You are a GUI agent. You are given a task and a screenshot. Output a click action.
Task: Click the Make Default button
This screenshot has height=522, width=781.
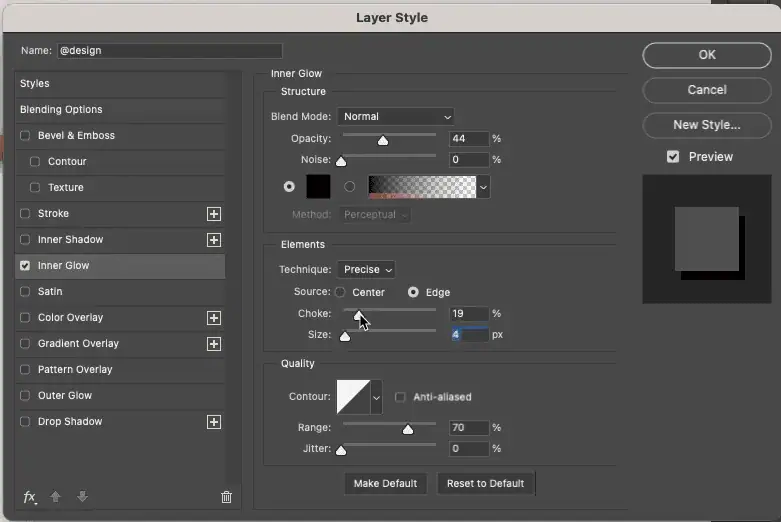point(385,484)
